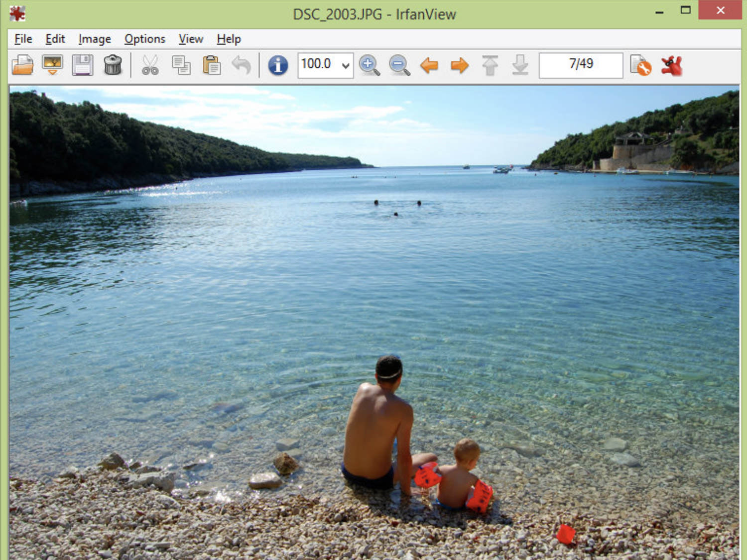Jump to the last page with the down arrow
The width and height of the screenshot is (747, 560).
pos(520,65)
